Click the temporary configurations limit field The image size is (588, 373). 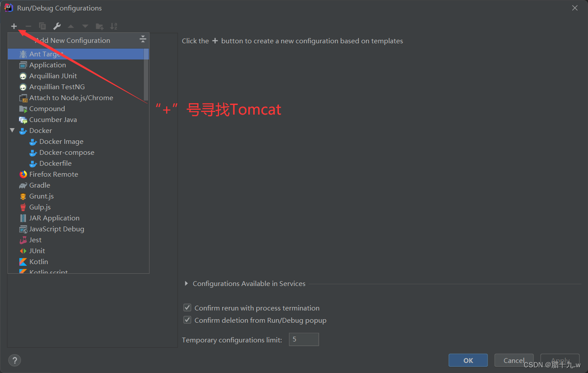pos(303,339)
